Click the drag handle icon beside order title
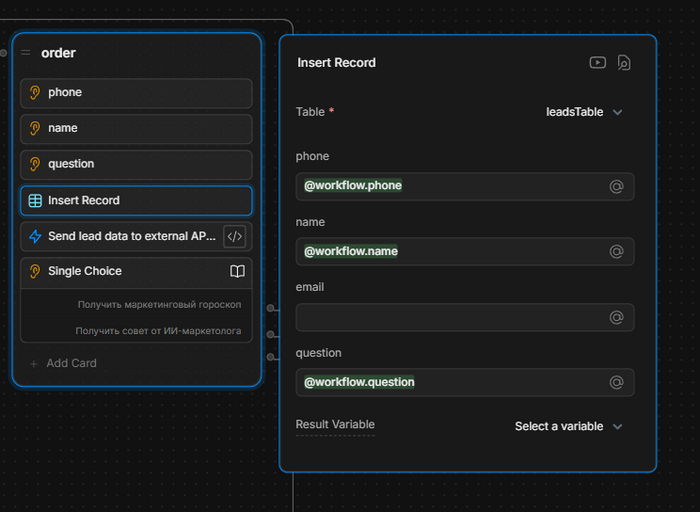Screen dimensions: 700x512 coord(26,53)
